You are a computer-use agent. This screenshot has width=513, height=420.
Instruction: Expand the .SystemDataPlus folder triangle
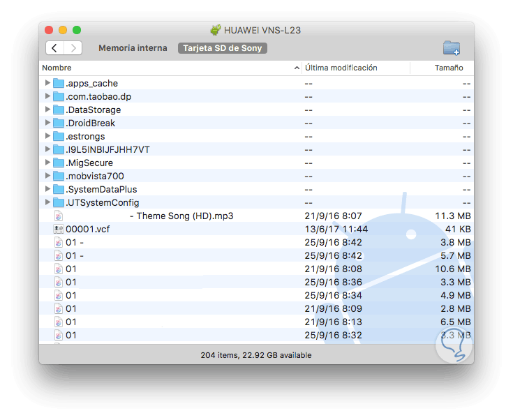(47, 189)
